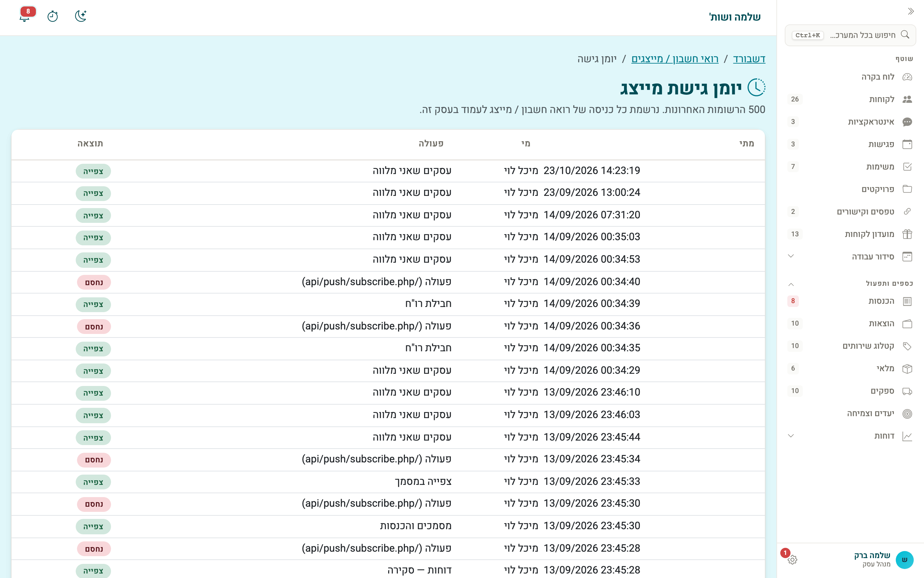Open טפסים וקישורים link icon
924x578 pixels.
(907, 212)
